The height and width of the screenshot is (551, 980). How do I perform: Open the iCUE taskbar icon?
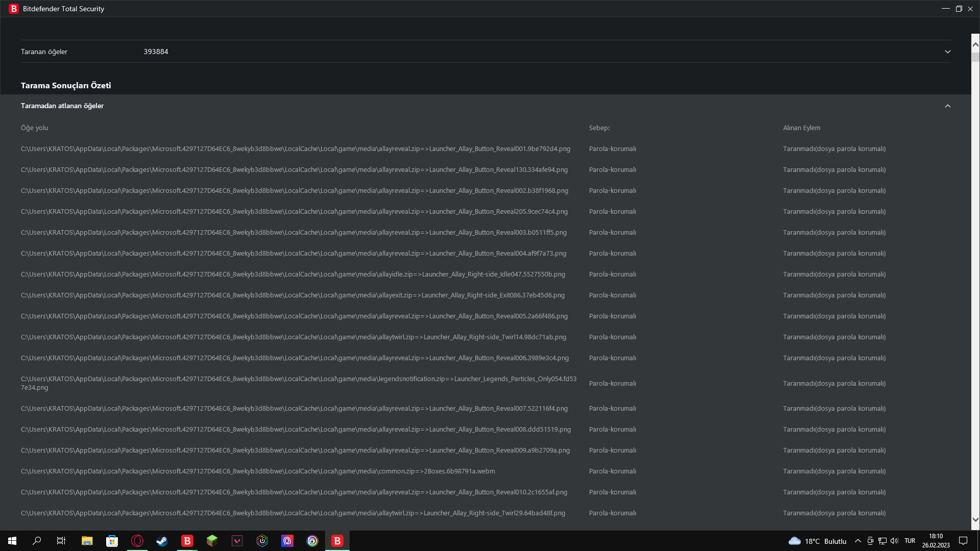[x=262, y=541]
